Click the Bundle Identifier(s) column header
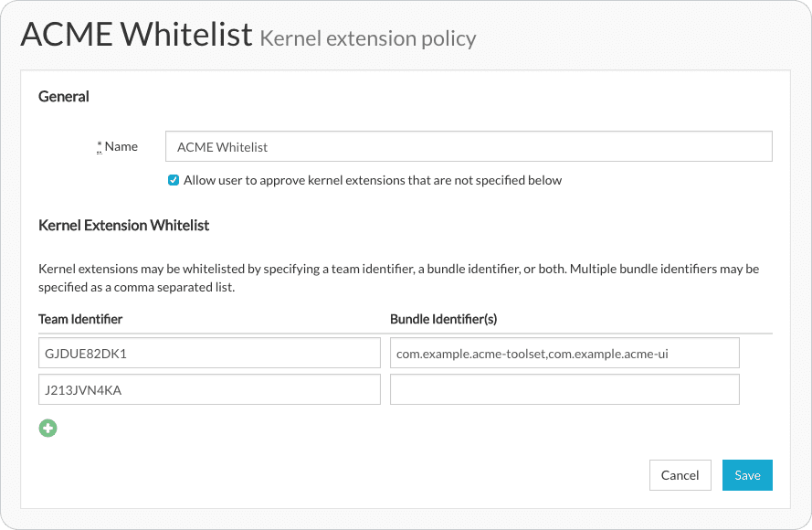The image size is (812, 530). tap(443, 319)
